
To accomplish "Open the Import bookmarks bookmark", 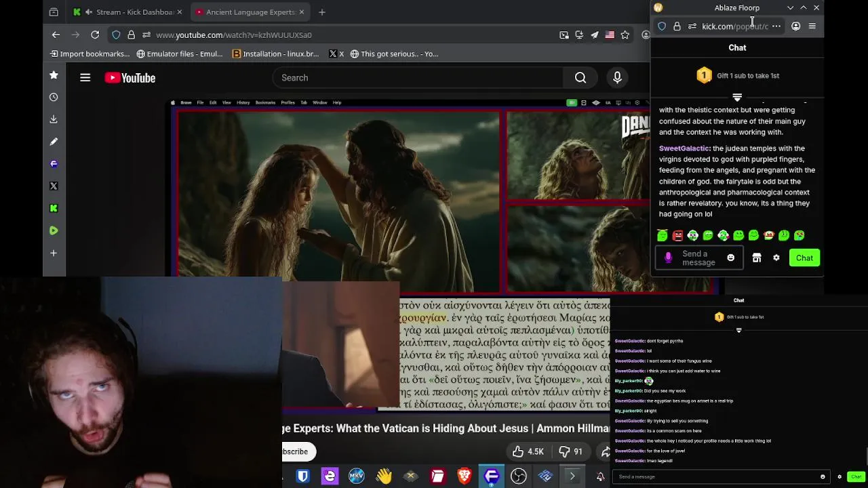I will [90, 54].
